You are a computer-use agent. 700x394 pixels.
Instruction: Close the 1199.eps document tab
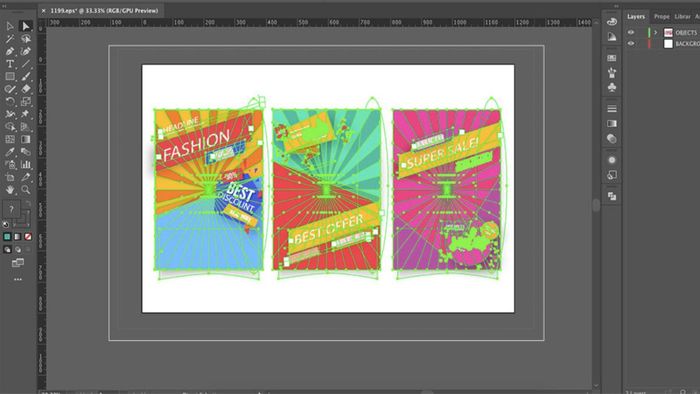tap(43, 11)
